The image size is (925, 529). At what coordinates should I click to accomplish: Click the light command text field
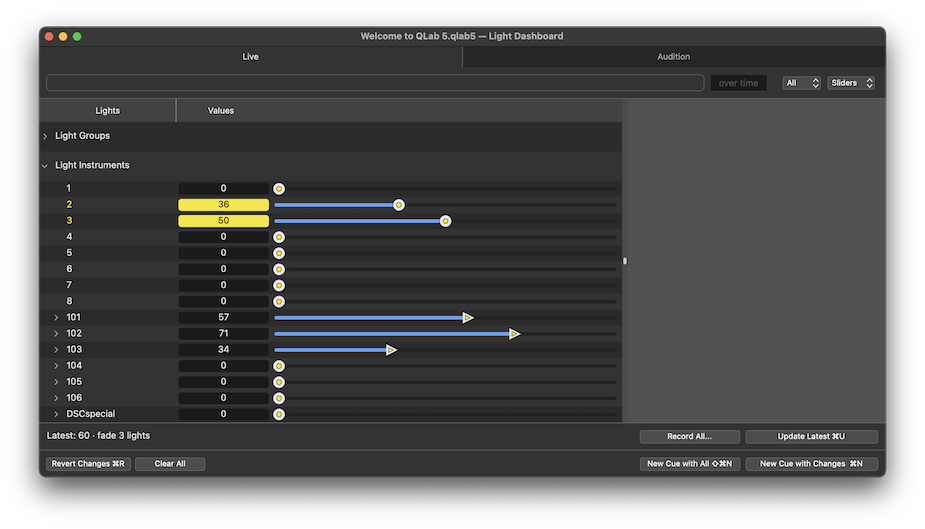pos(375,83)
